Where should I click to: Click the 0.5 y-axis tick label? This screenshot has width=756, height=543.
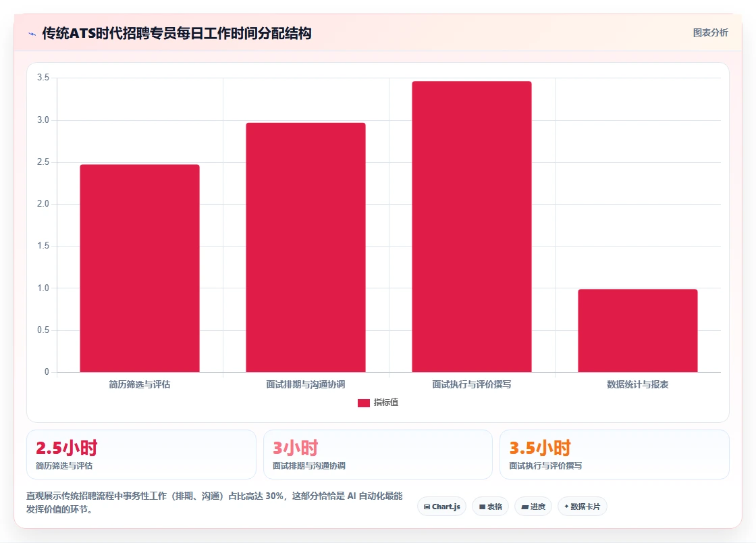pos(43,330)
